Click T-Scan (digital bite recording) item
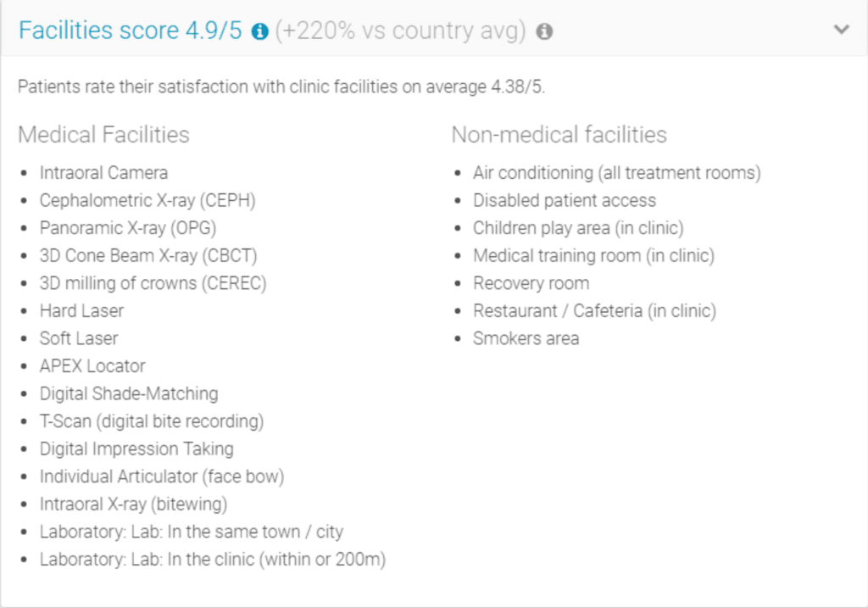 coord(152,421)
